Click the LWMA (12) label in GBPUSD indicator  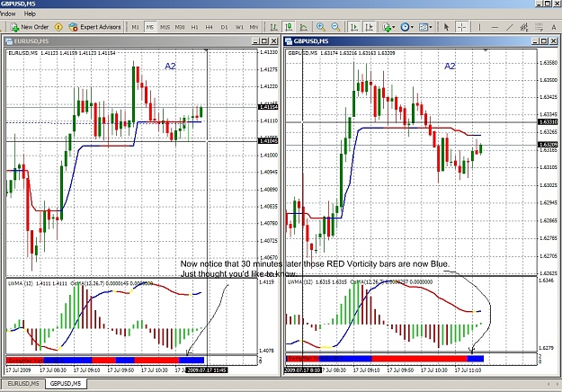pyautogui.click(x=300, y=282)
